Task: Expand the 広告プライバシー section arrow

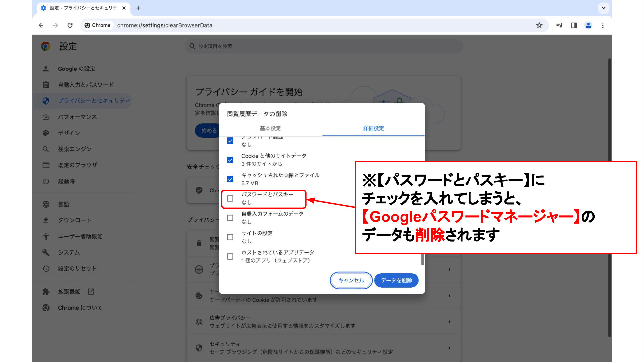Action: click(450, 322)
